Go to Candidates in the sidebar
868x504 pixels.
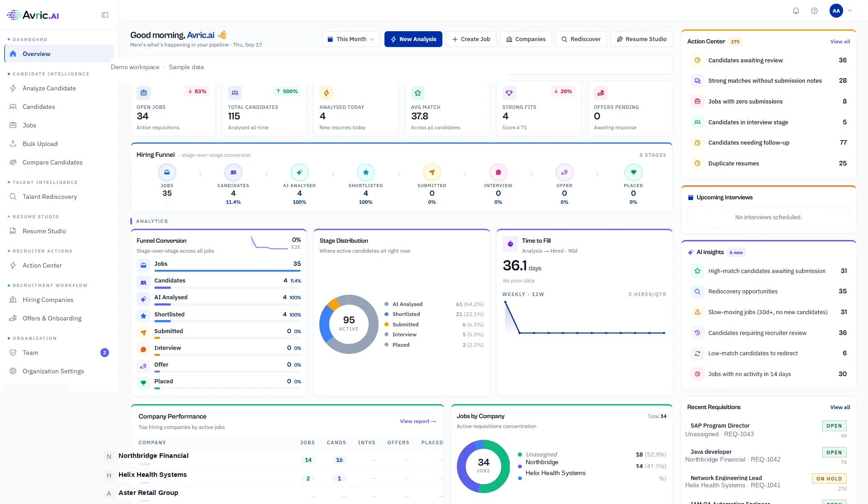(x=59, y=107)
